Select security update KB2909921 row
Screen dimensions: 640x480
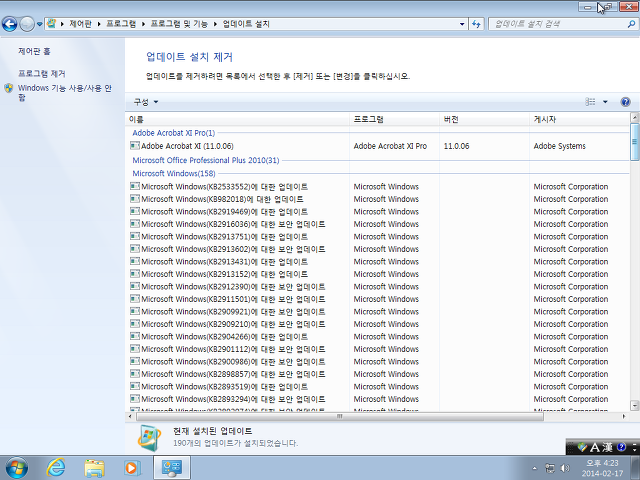[378, 311]
